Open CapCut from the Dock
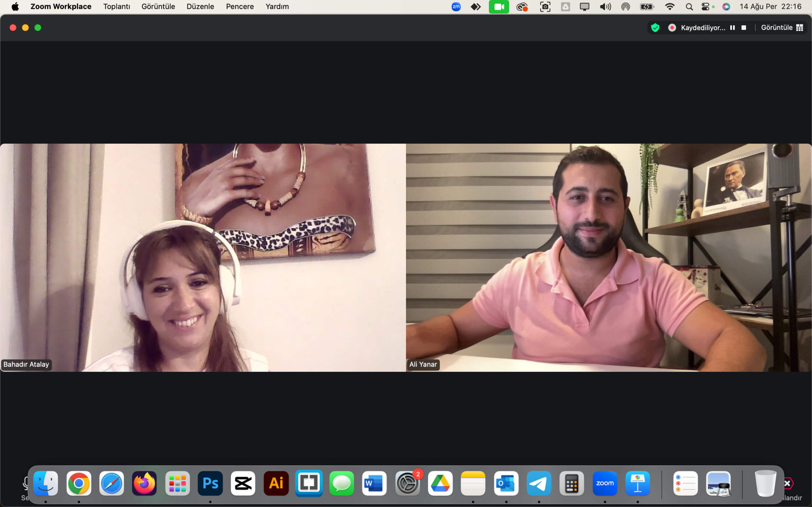 (x=243, y=483)
